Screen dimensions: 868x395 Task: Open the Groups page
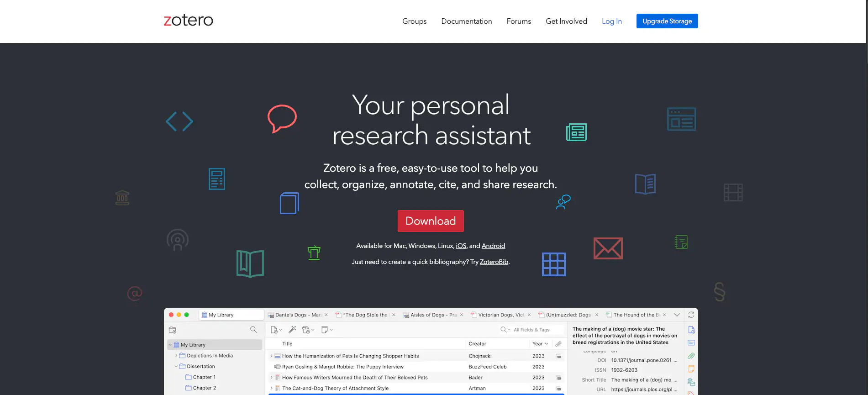(x=414, y=21)
